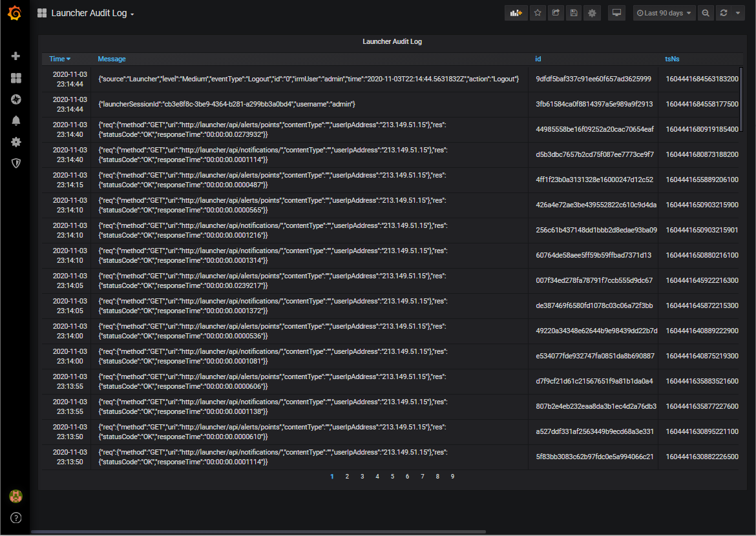
Task: Sort table by the Message column
Action: [x=112, y=59]
